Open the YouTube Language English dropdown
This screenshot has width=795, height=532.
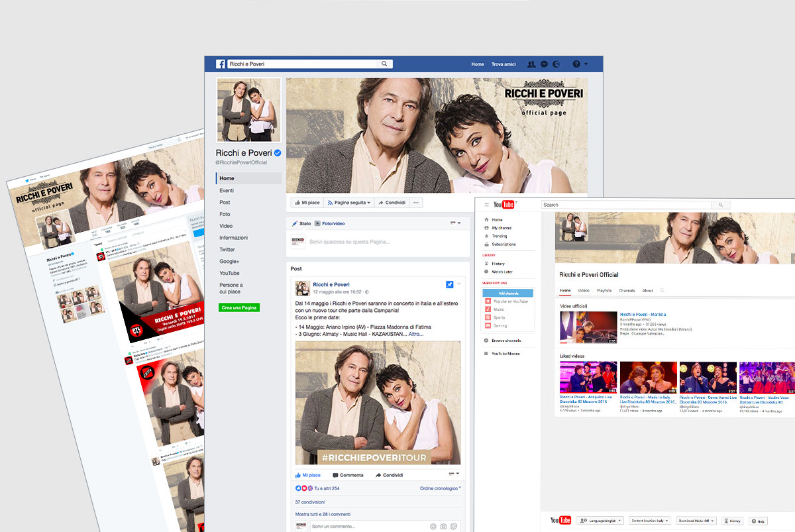[x=601, y=521]
